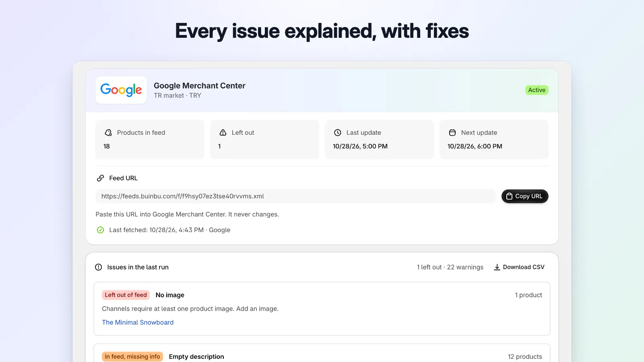
Task: Click the download arrow icon
Action: [497, 267]
